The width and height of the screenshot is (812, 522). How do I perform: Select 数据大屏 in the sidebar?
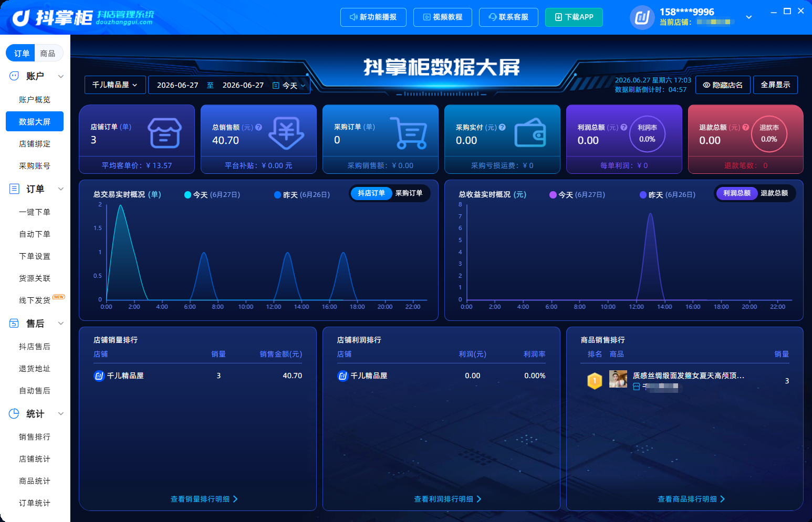35,122
